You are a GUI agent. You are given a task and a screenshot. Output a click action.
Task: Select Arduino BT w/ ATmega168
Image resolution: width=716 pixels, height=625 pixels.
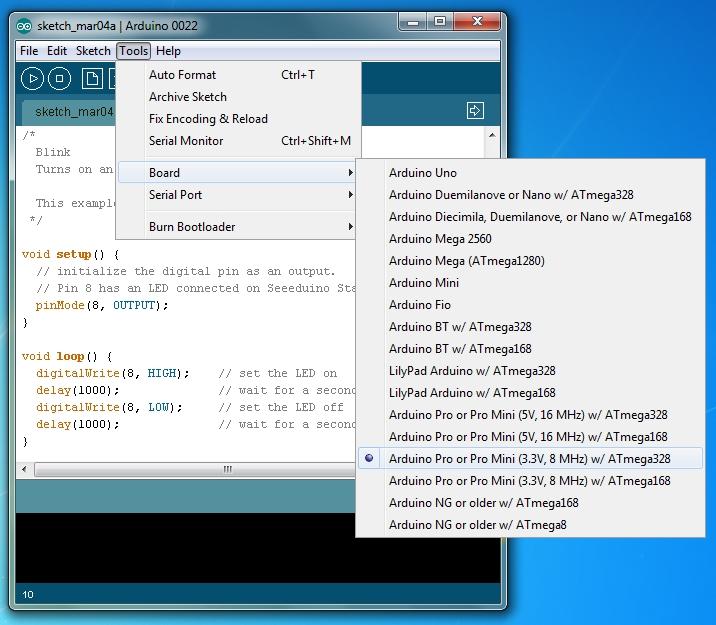pos(530,349)
